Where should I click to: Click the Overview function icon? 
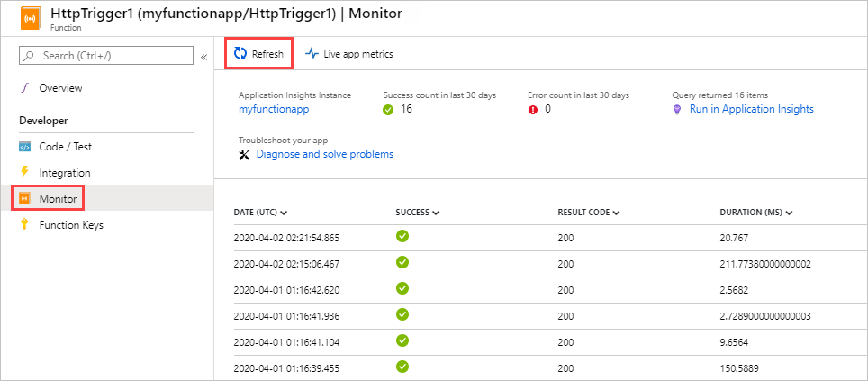pyautogui.click(x=24, y=88)
